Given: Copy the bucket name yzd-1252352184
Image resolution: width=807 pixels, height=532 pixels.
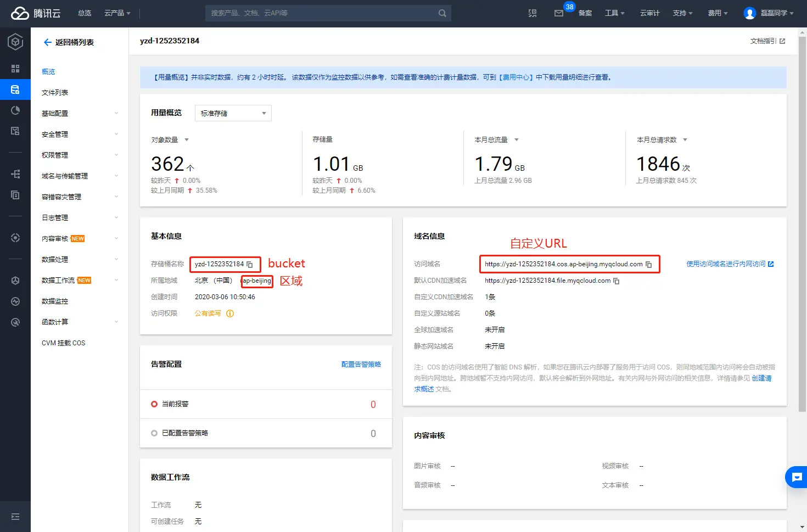Looking at the screenshot, I should [250, 265].
